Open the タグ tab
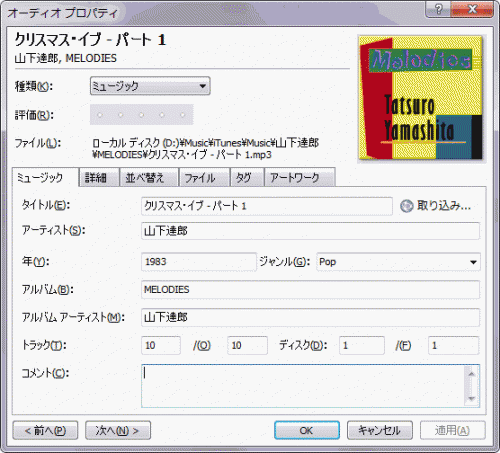Screen dimensions: 500x453 point(247,178)
